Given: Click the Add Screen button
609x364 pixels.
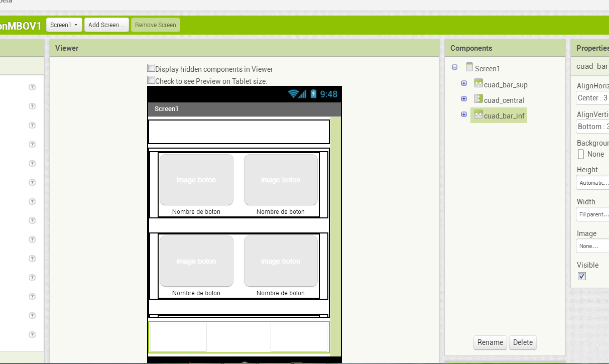Looking at the screenshot, I should point(106,24).
